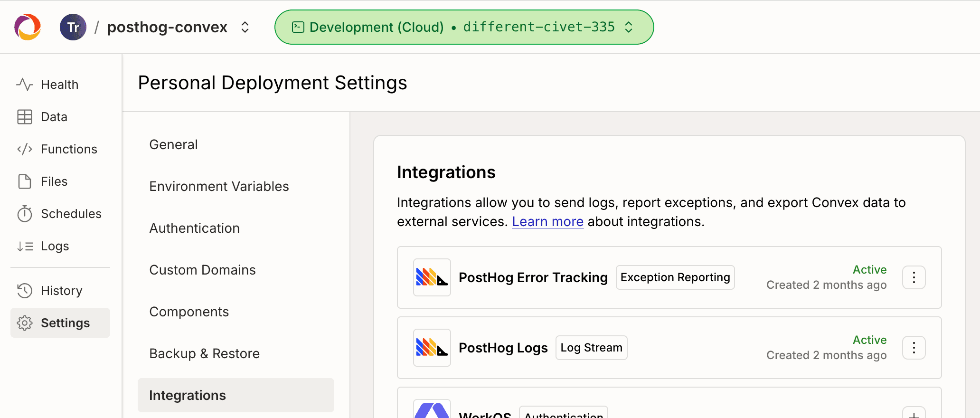The width and height of the screenshot is (980, 418).
Task: Expand the posthog-convex project switcher chevrons
Action: 245,27
